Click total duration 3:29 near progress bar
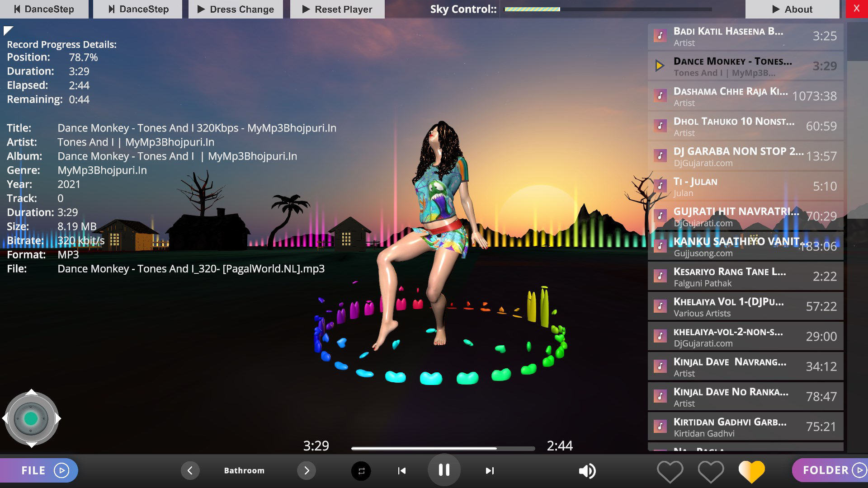 pos(316,446)
